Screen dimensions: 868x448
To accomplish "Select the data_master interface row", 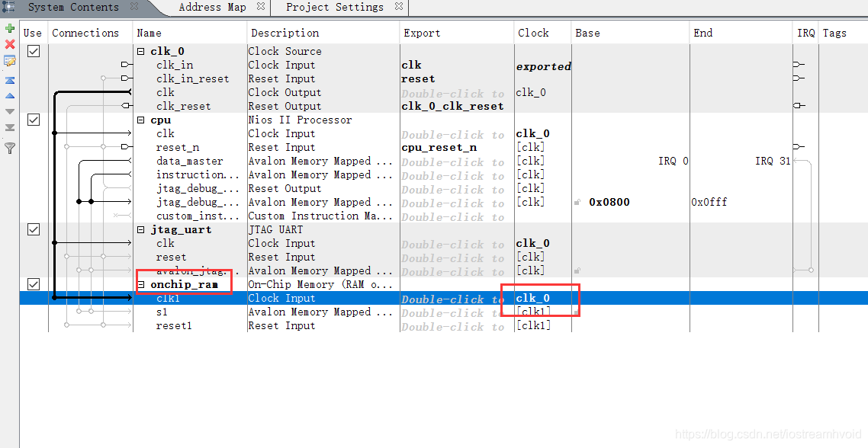I will [189, 161].
